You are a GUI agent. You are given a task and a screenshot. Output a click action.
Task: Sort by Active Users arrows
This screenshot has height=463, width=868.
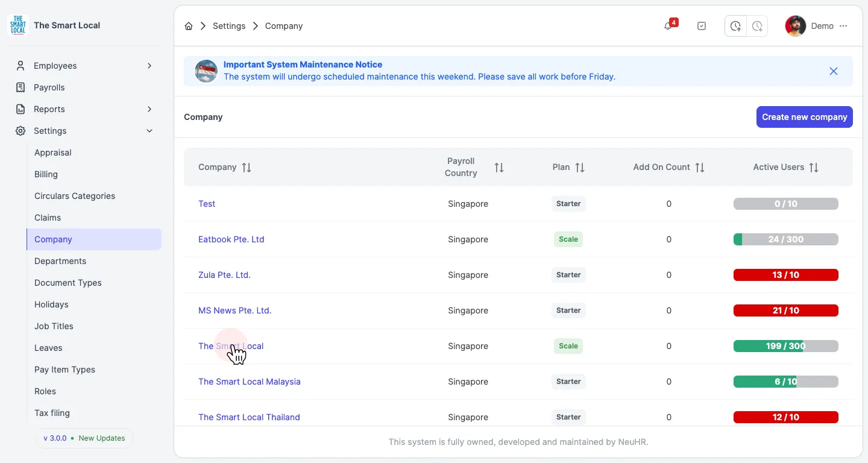pyautogui.click(x=814, y=168)
